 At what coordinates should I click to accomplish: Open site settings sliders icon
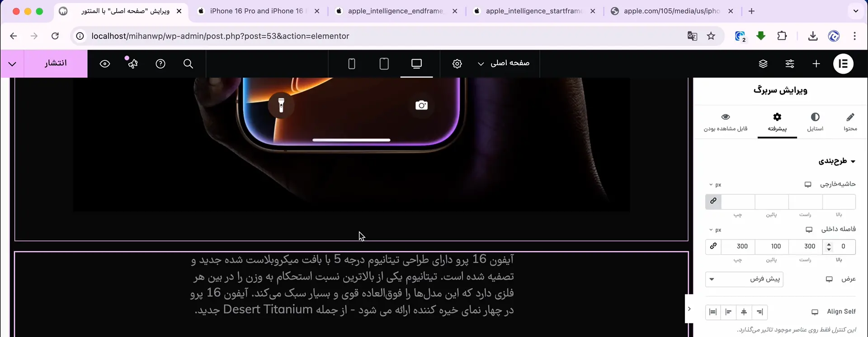(x=790, y=64)
